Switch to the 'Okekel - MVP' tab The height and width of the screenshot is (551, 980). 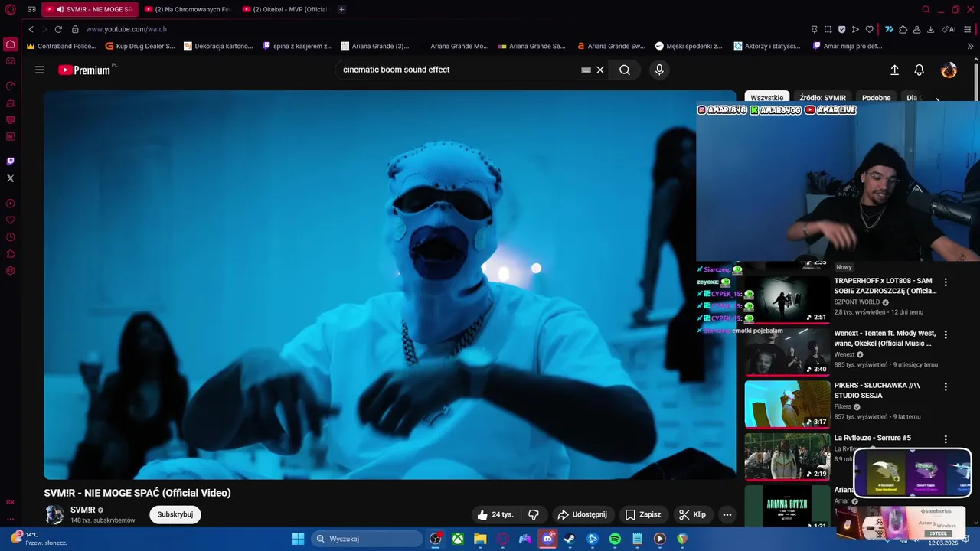285,9
